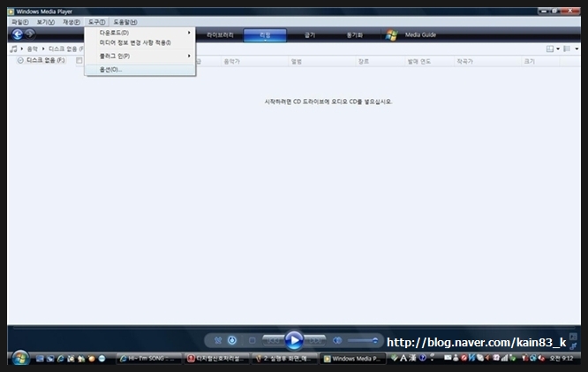The width and height of the screenshot is (588, 372).
Task: Open the Windows Start orb
Action: pyautogui.click(x=20, y=358)
